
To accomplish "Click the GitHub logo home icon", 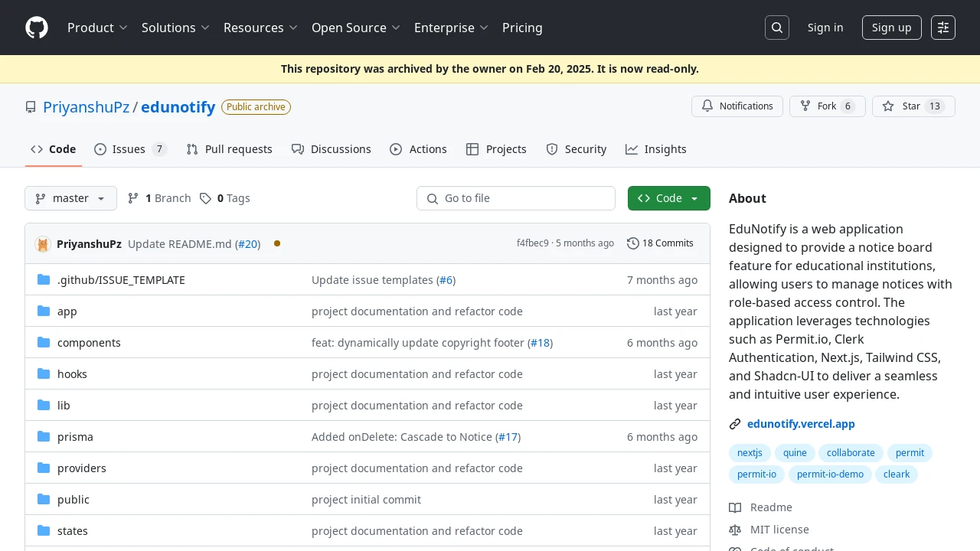I will tap(37, 28).
